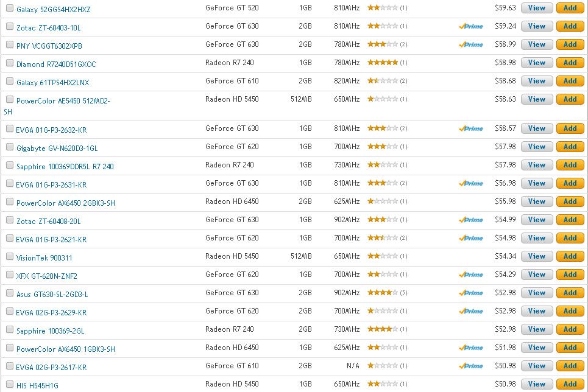Screen dimensions: 588x392
Task: Click Prime icon for Zotac ZT-60403-10L
Action: pyautogui.click(x=471, y=27)
